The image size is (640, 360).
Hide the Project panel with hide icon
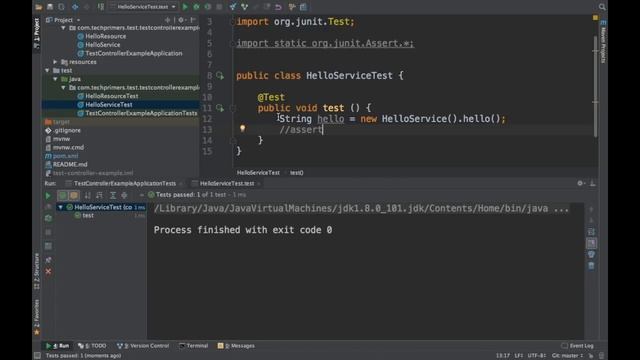(x=193, y=20)
